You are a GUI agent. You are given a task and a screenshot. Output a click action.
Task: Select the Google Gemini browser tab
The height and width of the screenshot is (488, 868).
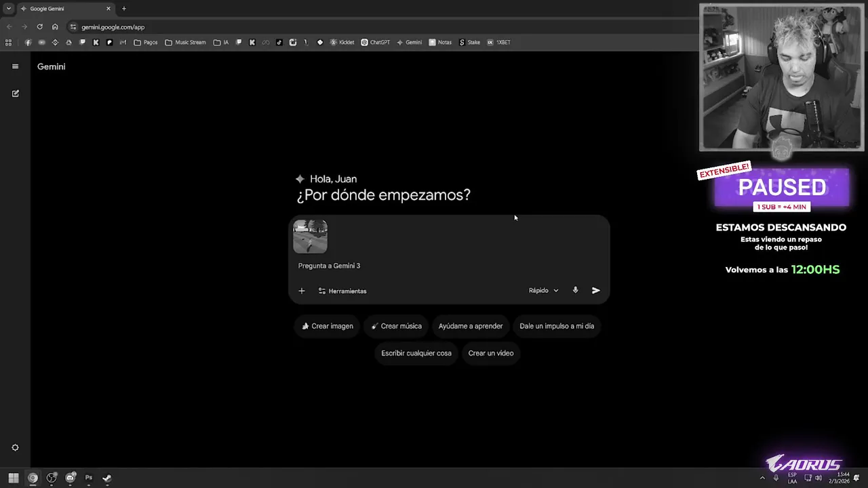tap(66, 9)
